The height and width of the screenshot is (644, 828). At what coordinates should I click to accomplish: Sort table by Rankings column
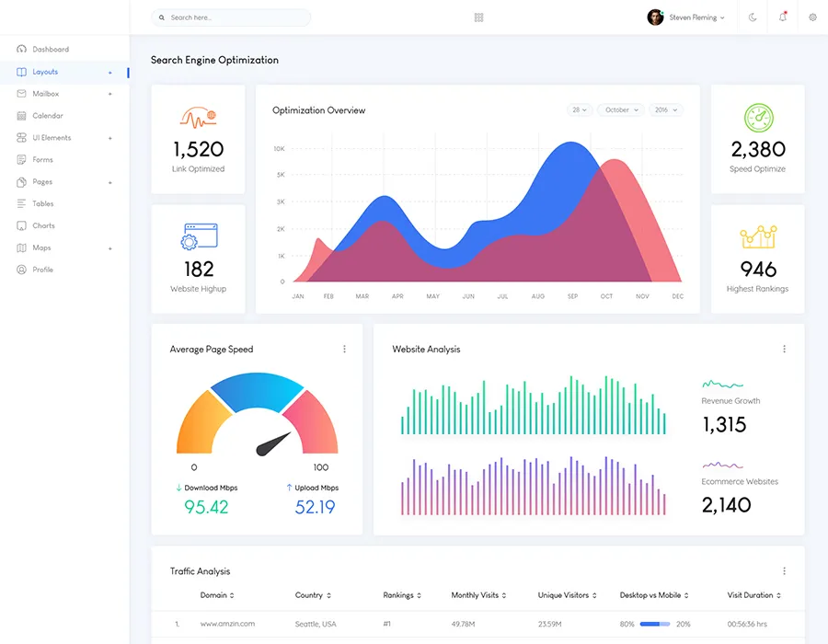pos(402,595)
